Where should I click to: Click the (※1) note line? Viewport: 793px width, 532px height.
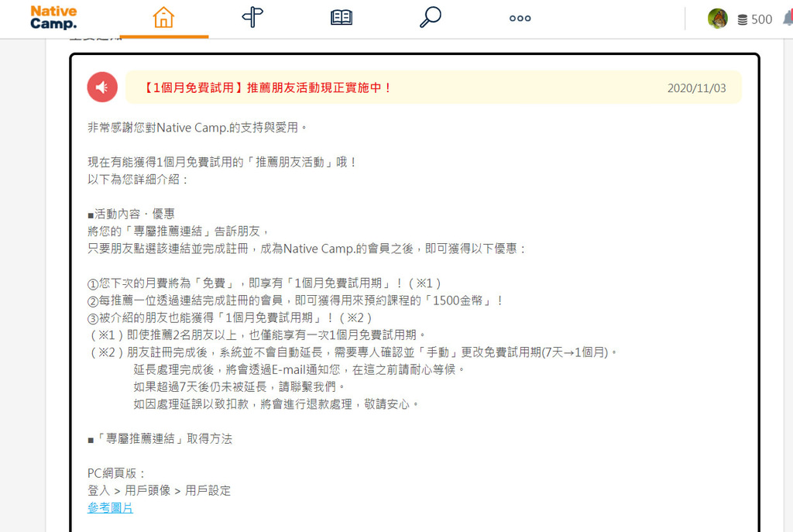(x=259, y=335)
